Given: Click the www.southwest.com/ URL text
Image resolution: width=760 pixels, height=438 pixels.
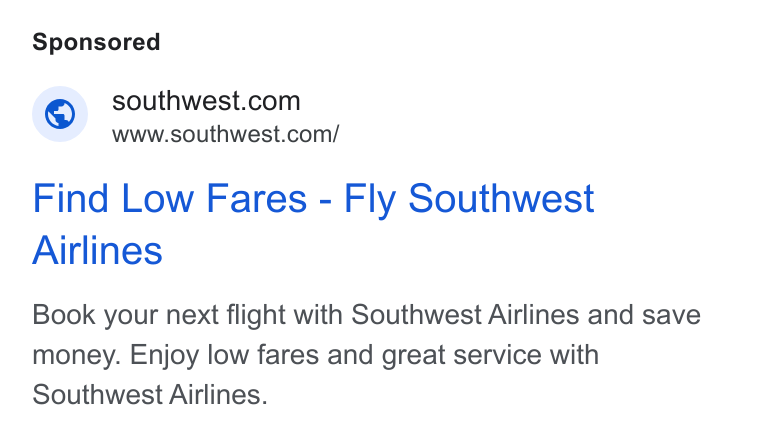Looking at the screenshot, I should tap(225, 134).
